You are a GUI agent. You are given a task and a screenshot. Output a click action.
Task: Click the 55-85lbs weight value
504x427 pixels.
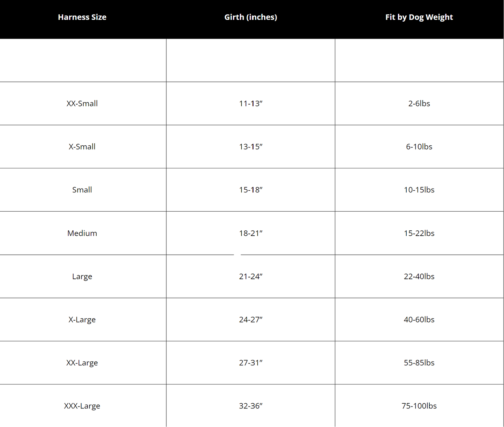[x=419, y=363]
